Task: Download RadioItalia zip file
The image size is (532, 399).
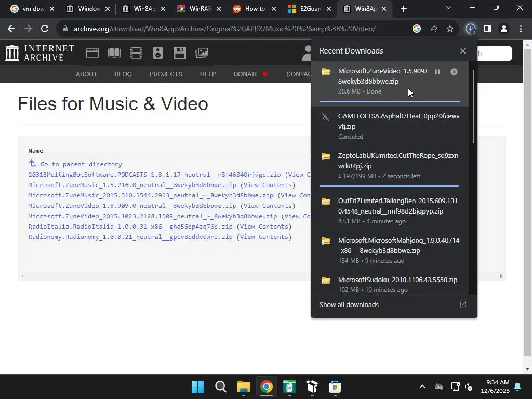Action: coord(130,227)
